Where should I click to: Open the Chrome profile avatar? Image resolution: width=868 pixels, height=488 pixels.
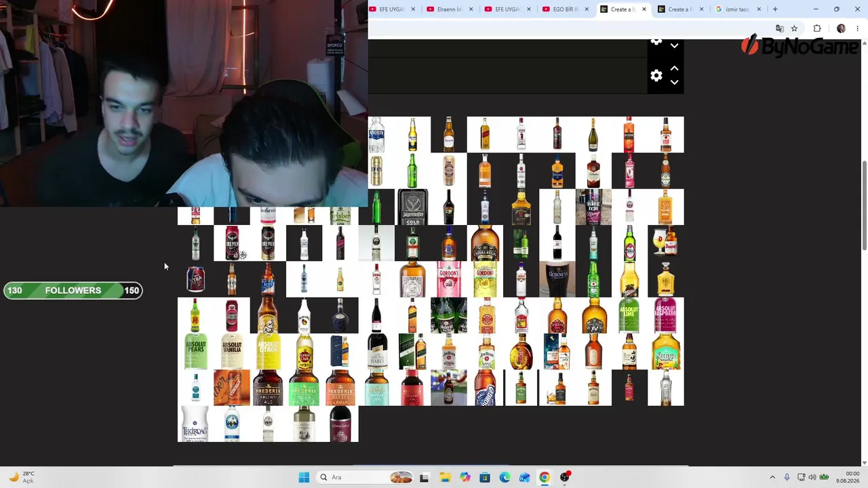pos(841,28)
